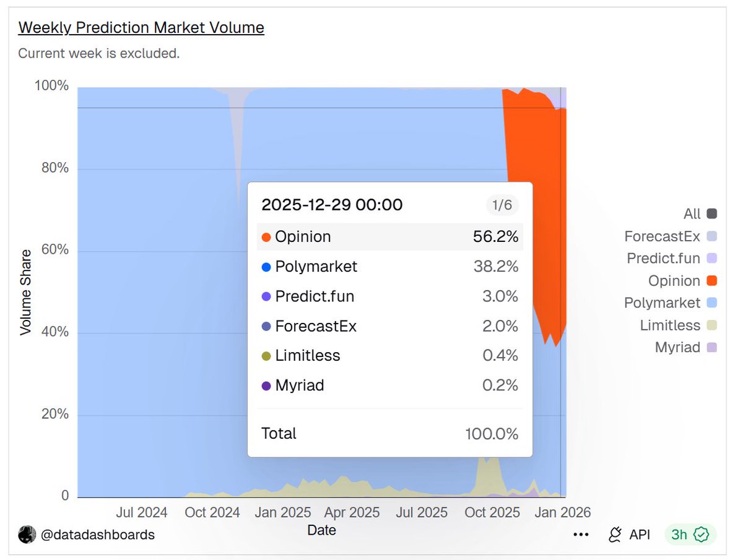Click the Polymarket row in tooltip
This screenshot has height=560, width=743.
(390, 267)
